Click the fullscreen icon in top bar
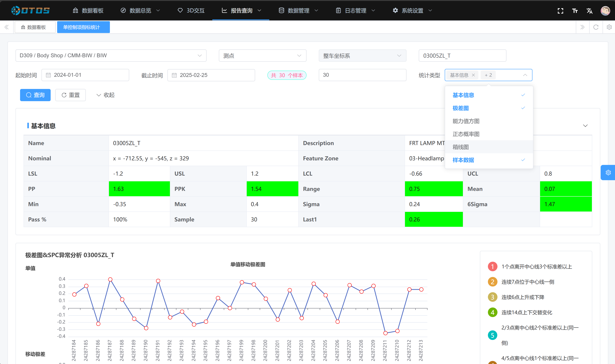Image resolution: width=615 pixels, height=364 pixels. (x=560, y=10)
